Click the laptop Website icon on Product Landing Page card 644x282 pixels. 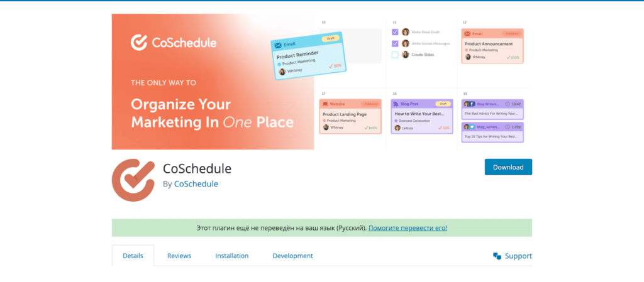326,104
